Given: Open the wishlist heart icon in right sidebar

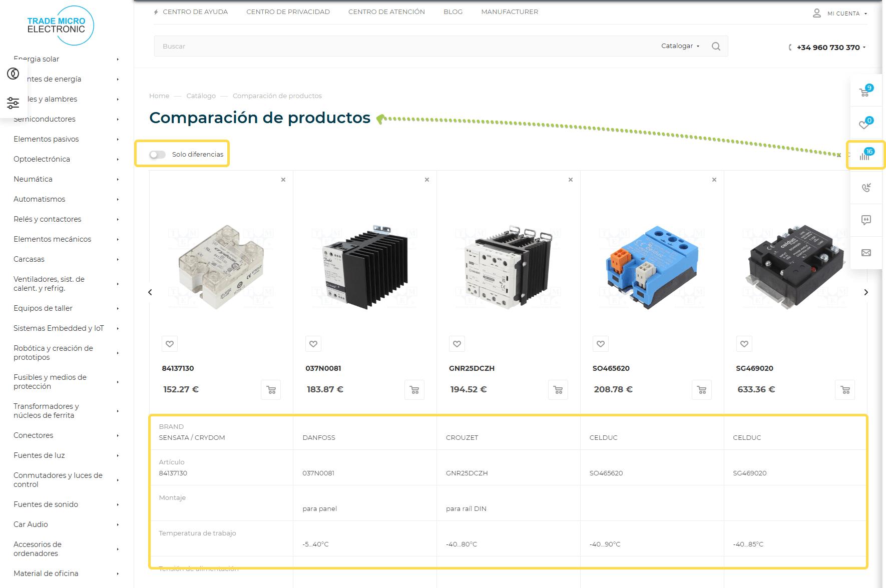Looking at the screenshot, I should pos(865,124).
